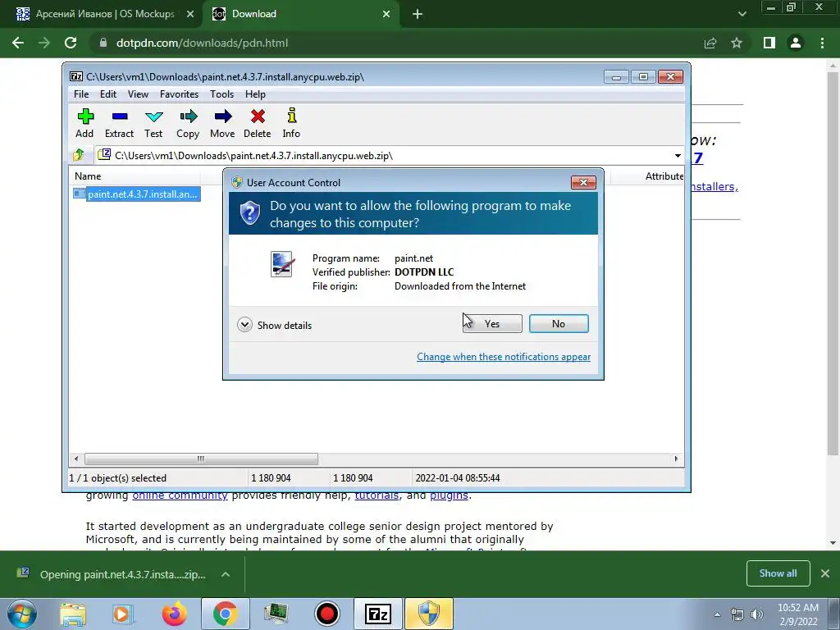Open the tab search chevron in Chrome
Image resolution: width=840 pixels, height=630 pixels.
tap(742, 14)
